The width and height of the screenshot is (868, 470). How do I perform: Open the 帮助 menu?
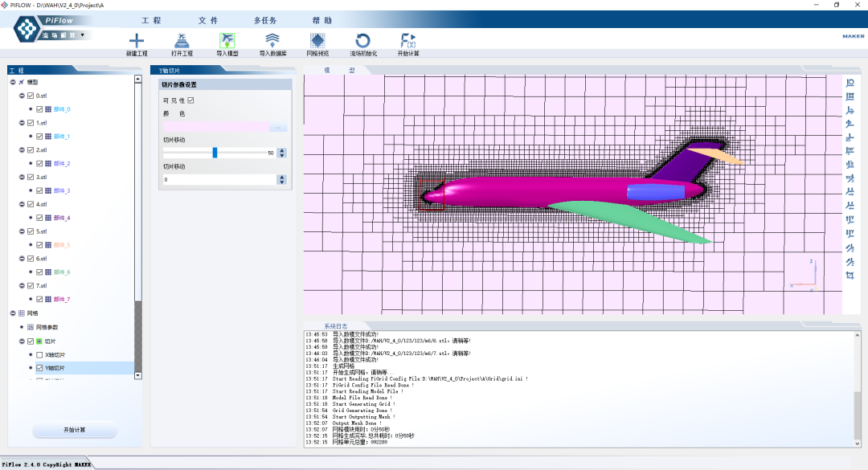[x=321, y=20]
